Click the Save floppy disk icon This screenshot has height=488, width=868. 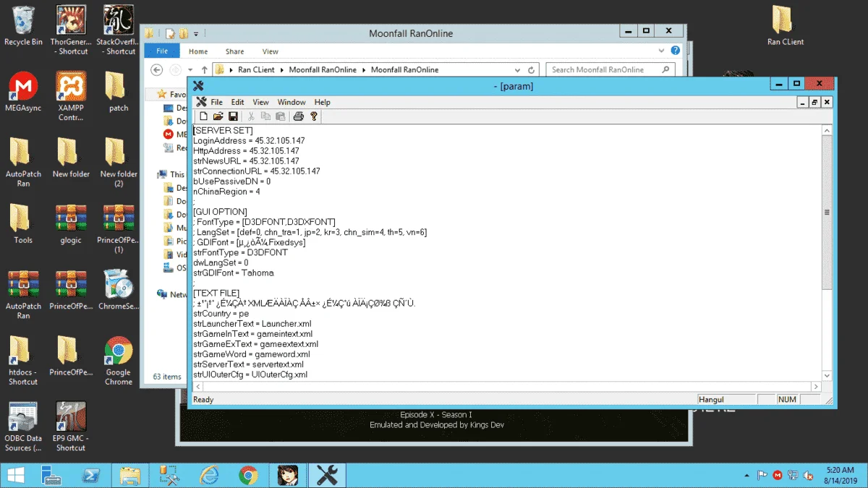233,116
